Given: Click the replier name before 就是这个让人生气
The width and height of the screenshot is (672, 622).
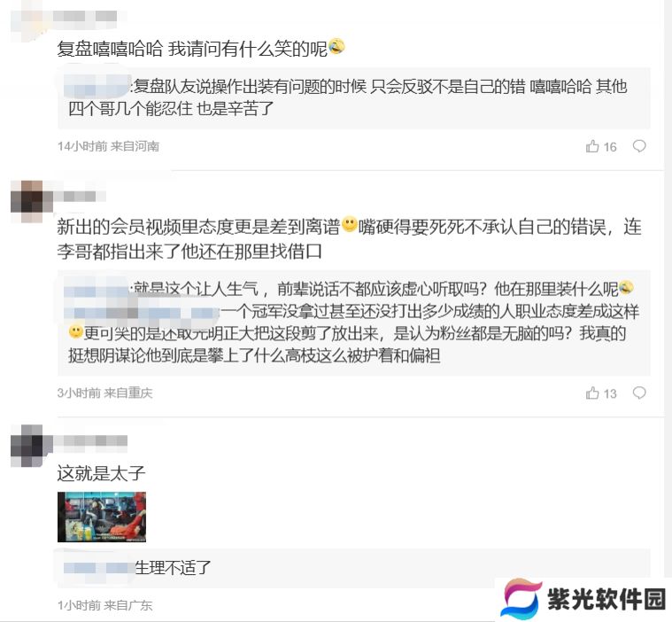Looking at the screenshot, I should click(97, 291).
